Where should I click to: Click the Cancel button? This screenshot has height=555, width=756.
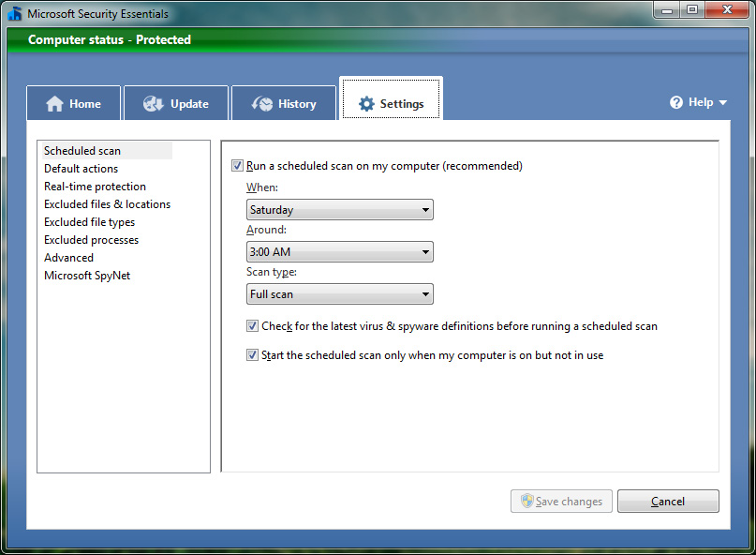coord(668,501)
